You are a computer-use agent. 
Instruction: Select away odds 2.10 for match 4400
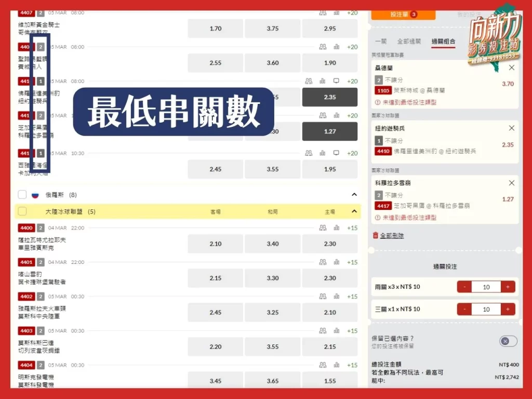(216, 244)
